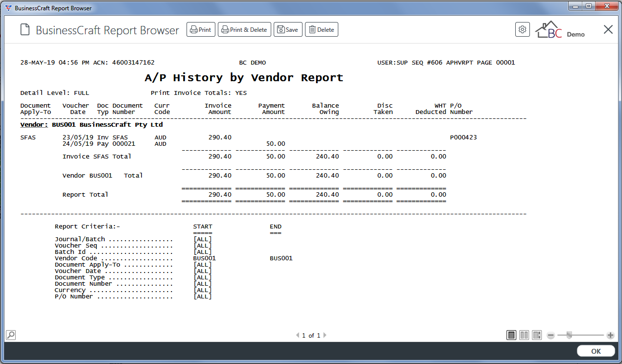Open the magnifier search tool at bottom left
The width and height of the screenshot is (622, 364).
(x=11, y=335)
